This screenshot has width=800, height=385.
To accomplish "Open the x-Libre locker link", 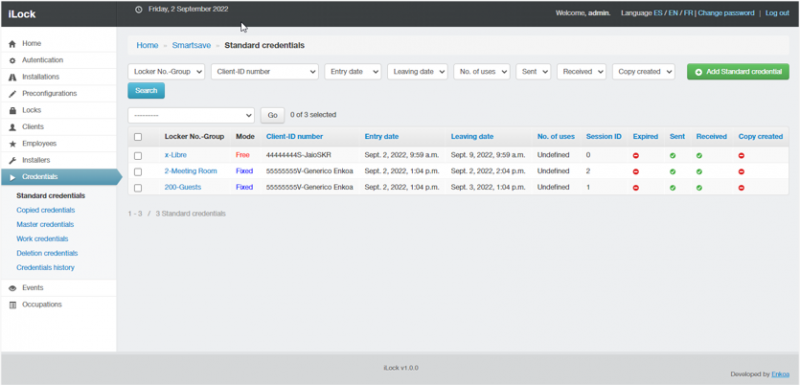I will coord(176,155).
